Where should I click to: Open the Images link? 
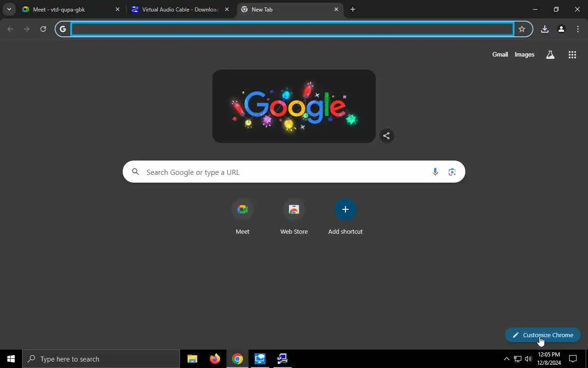pos(524,54)
